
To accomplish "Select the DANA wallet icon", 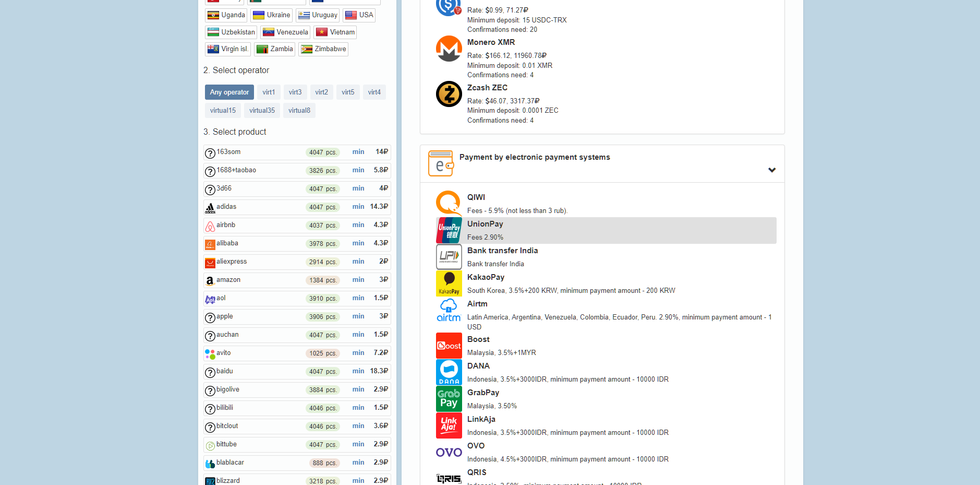I will [x=449, y=372].
